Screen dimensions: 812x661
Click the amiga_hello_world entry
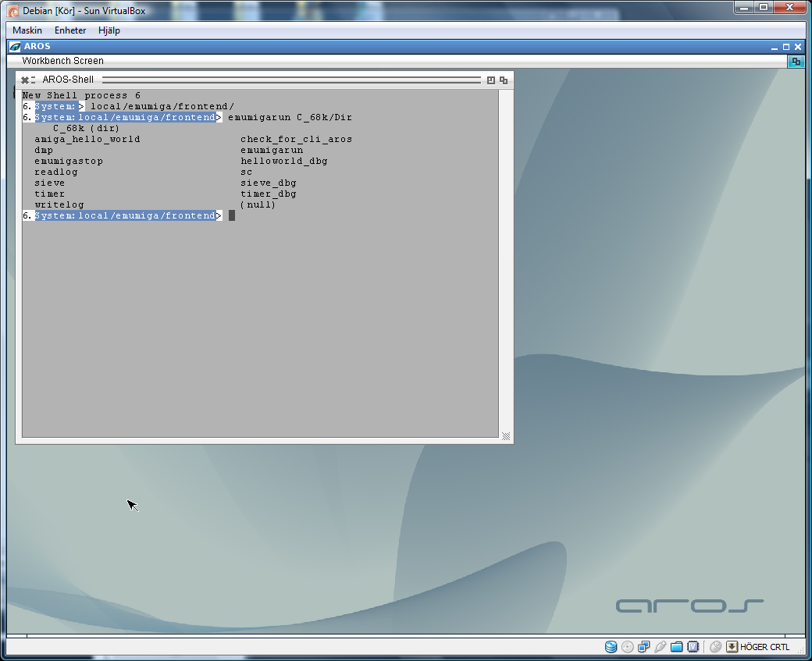click(x=87, y=139)
